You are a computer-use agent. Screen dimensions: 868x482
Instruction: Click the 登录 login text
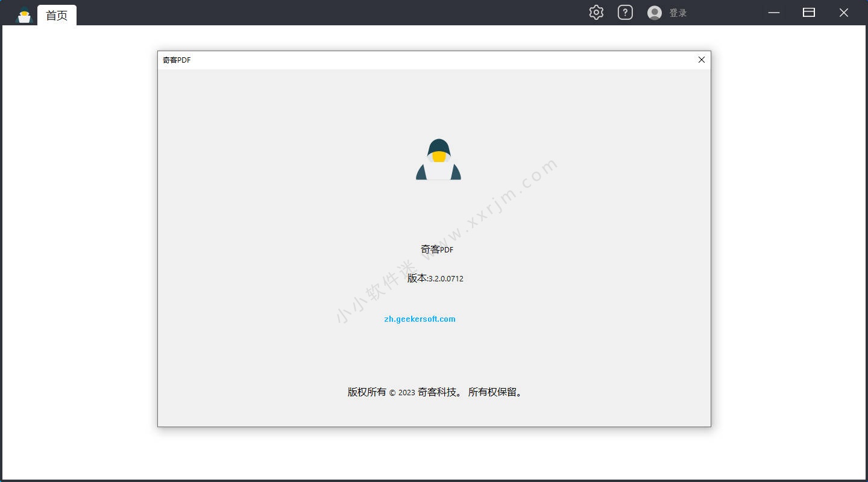click(678, 13)
